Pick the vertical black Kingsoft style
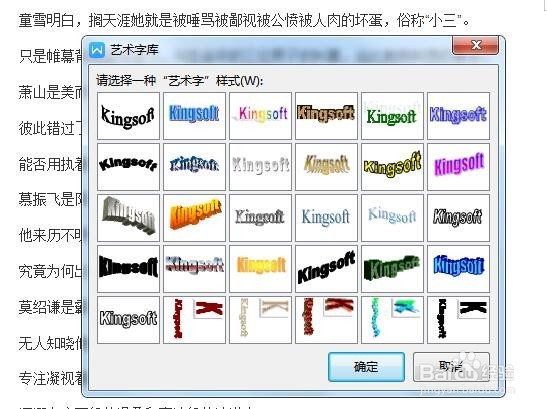Screen dimensions: 547x409 coord(458,320)
